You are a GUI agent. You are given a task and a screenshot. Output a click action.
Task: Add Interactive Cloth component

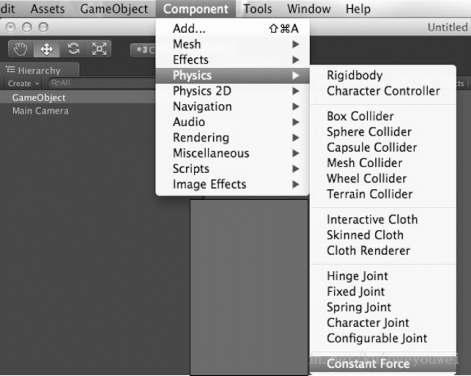pyautogui.click(x=383, y=219)
